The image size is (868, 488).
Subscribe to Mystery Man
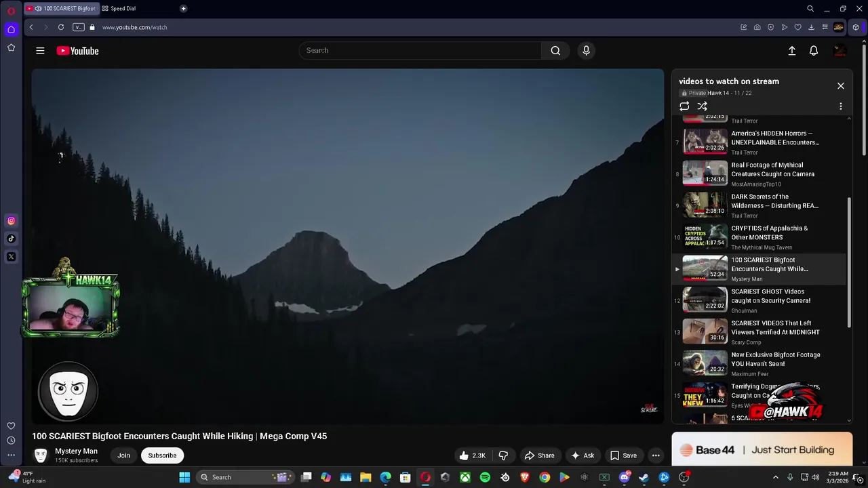point(162,455)
